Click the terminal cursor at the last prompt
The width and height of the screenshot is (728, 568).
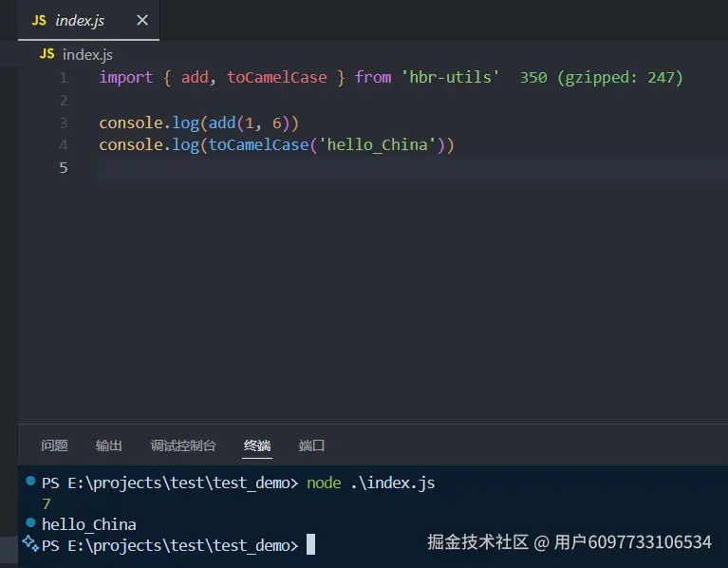click(310, 544)
